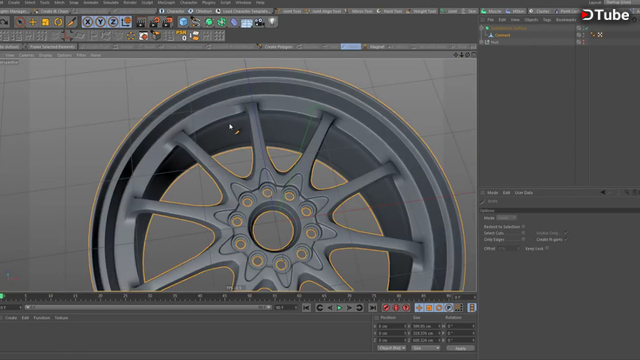Image resolution: width=640 pixels, height=360 pixels.
Task: Toggle Connect object visibility dots
Action: tap(583, 35)
